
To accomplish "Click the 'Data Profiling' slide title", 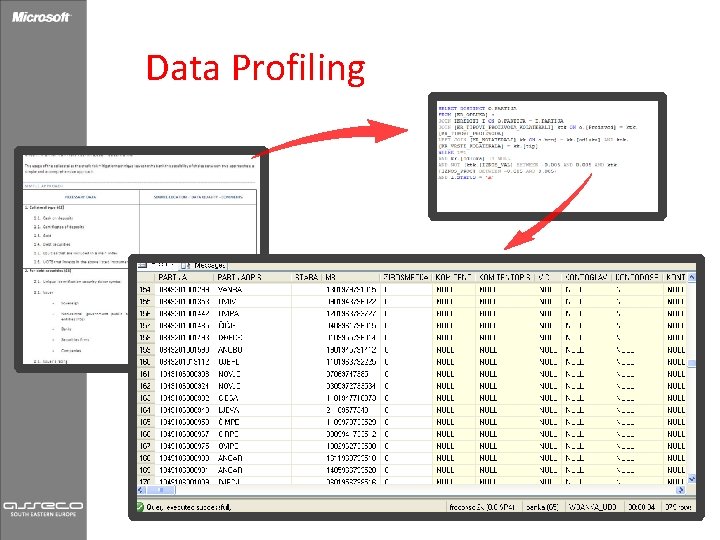I will [x=256, y=68].
